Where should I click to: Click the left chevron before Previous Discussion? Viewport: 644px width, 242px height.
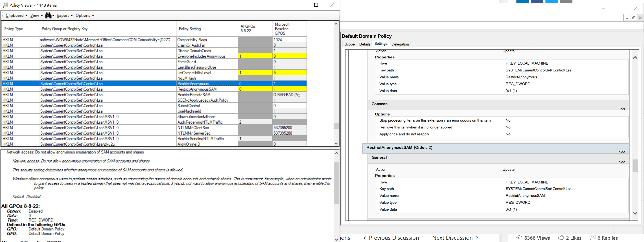pos(364,238)
